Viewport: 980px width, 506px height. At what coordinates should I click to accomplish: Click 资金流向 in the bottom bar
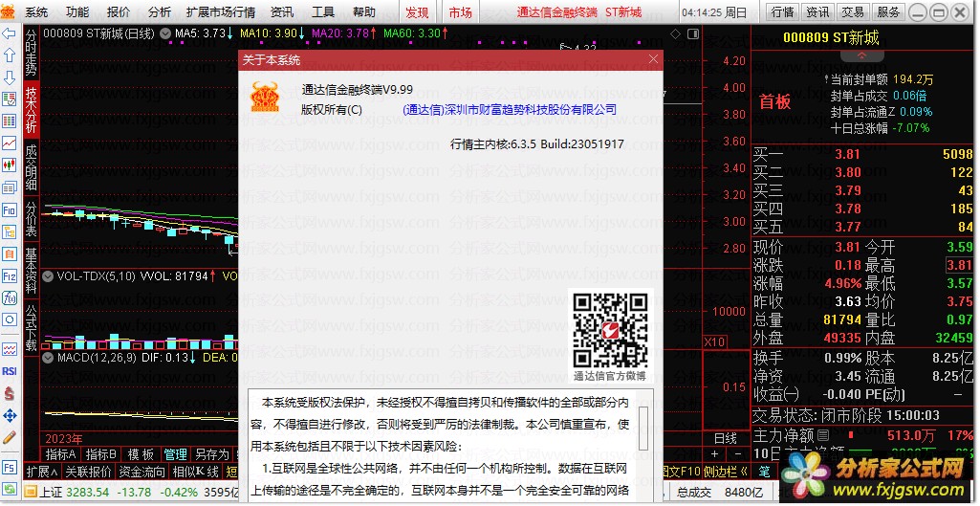(142, 472)
